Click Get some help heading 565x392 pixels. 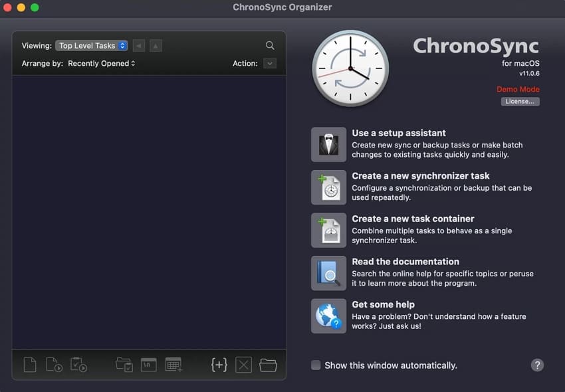(x=383, y=304)
